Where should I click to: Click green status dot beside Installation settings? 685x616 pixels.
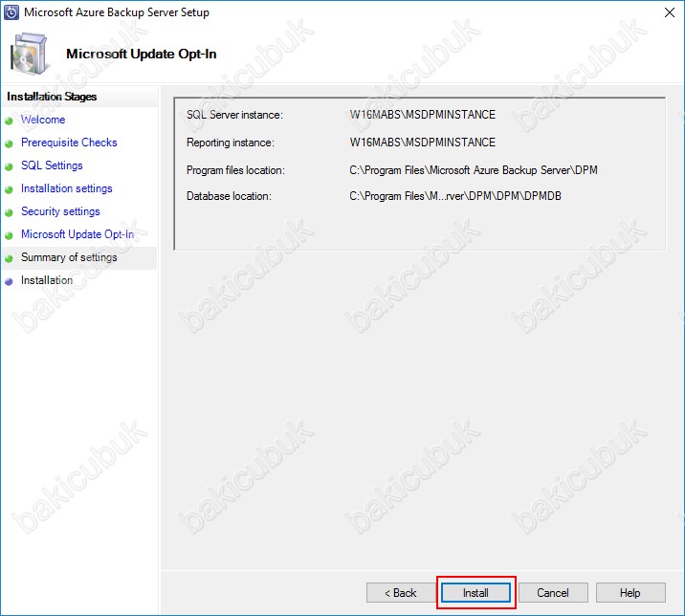tap(9, 189)
